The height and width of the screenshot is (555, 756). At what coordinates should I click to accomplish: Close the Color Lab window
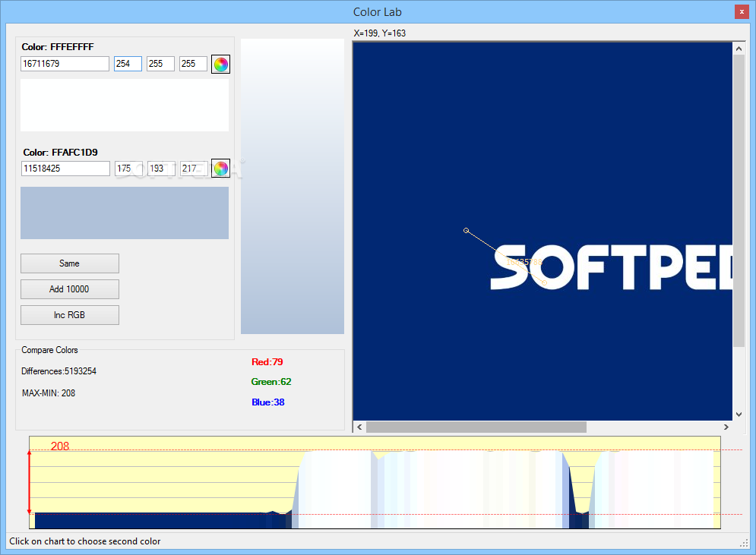pyautogui.click(x=742, y=11)
